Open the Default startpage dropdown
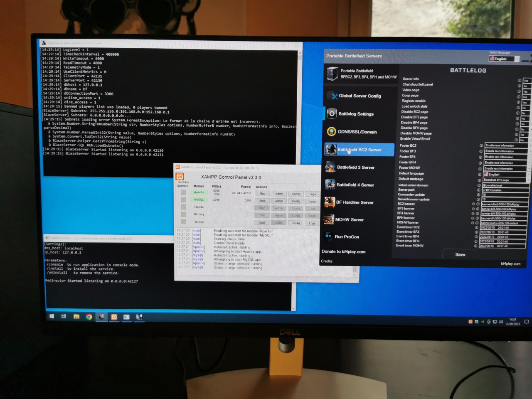The image size is (532, 399). coord(507,180)
